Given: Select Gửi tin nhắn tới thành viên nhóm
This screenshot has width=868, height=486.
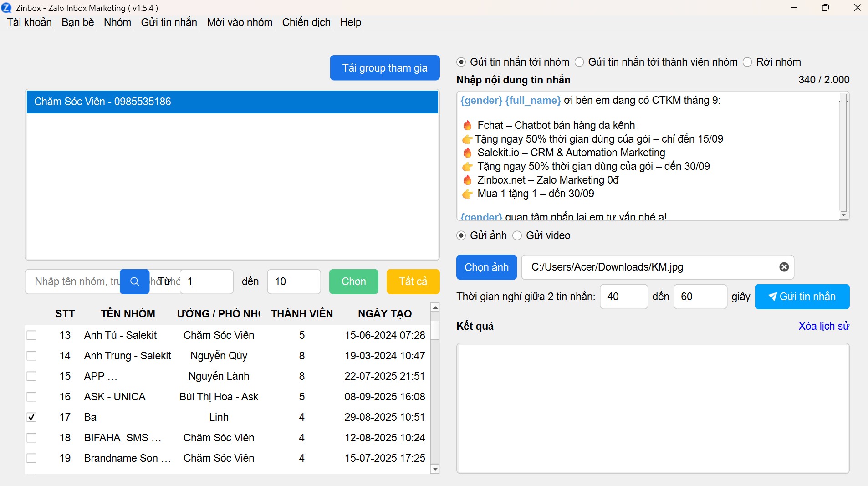Looking at the screenshot, I should click(x=579, y=62).
